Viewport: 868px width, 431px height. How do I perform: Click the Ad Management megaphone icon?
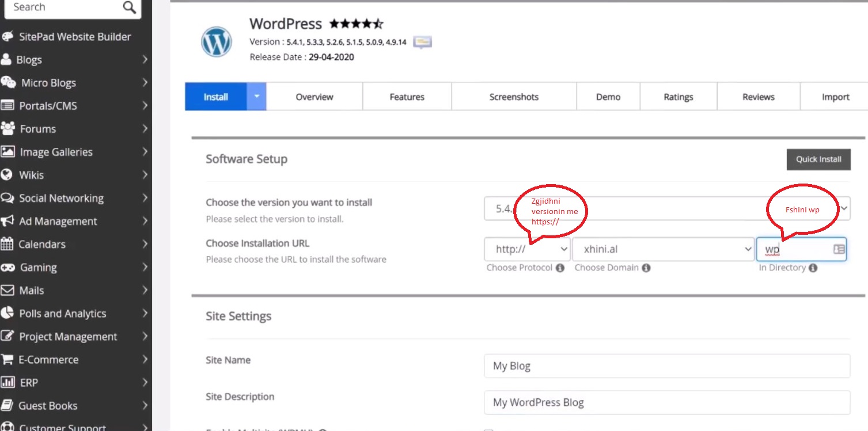[7, 220]
